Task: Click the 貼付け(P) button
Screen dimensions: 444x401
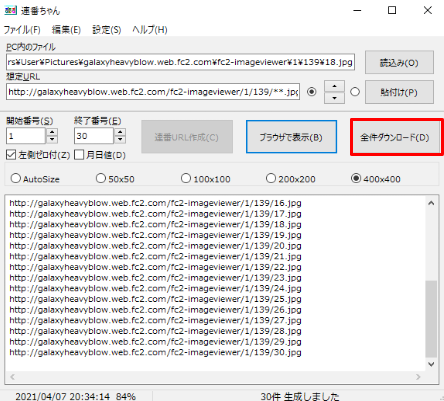Action: click(399, 92)
